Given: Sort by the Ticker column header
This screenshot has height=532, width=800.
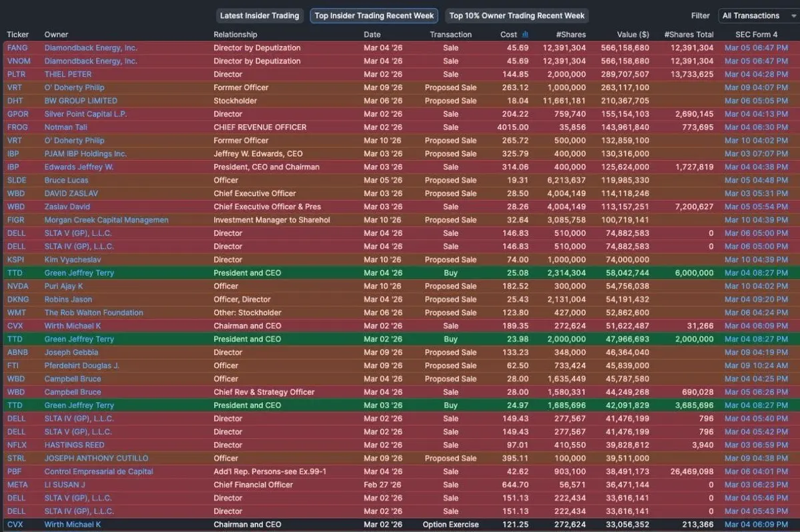Looking at the screenshot, I should coord(18,35).
